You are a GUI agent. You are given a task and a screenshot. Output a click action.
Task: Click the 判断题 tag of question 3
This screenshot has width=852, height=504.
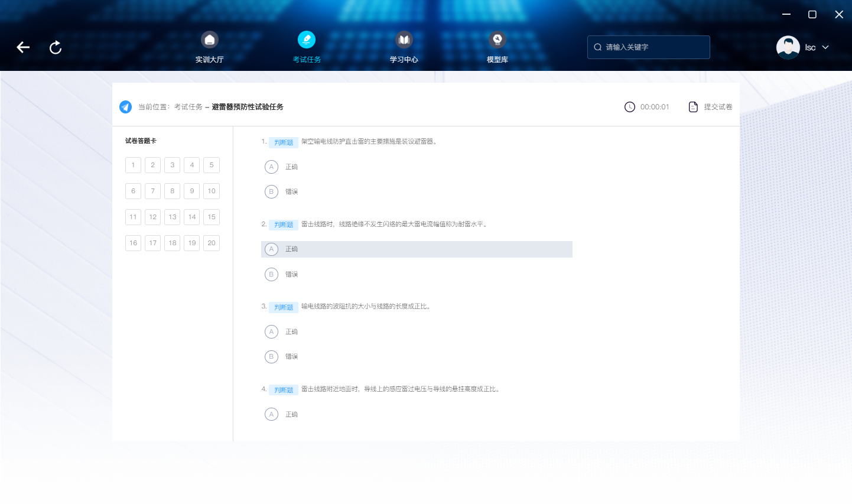(284, 307)
